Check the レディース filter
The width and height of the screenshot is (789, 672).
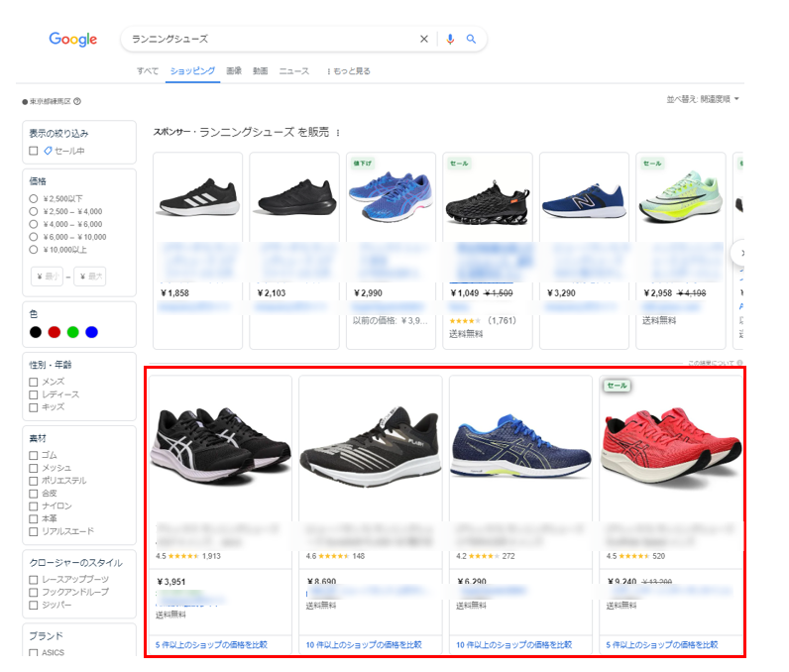tap(34, 394)
